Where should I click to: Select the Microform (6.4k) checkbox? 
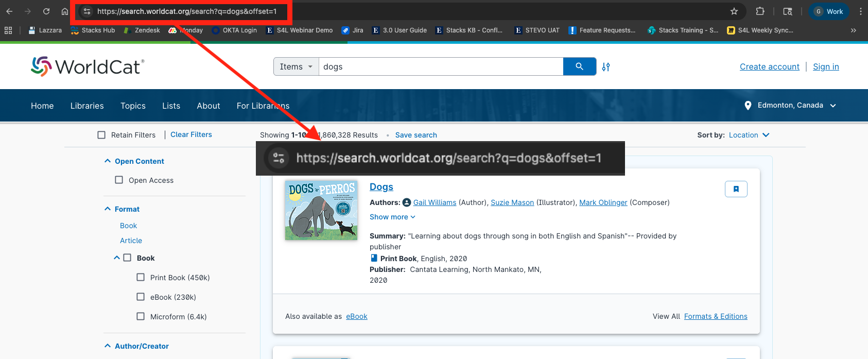coord(141,316)
